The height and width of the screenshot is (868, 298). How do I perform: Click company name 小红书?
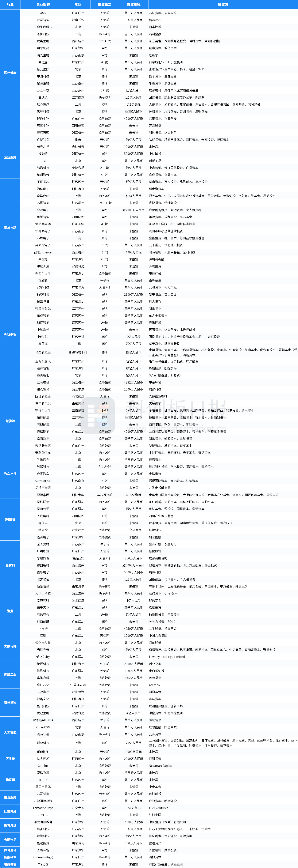[x=43, y=815]
